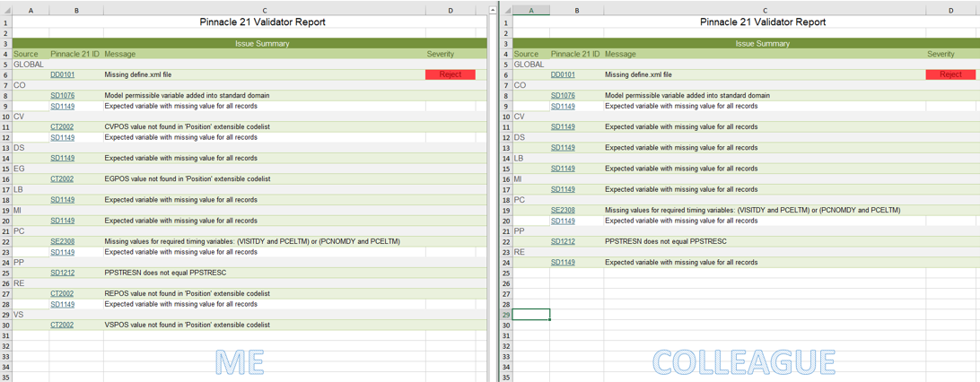The height and width of the screenshot is (382, 980).
Task: Open SD1149 link under CO in left window
Action: [x=63, y=106]
